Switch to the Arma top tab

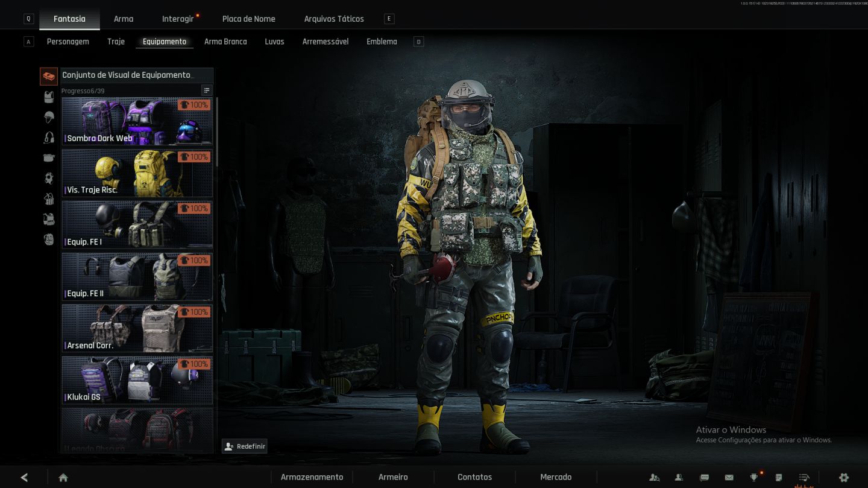124,19
